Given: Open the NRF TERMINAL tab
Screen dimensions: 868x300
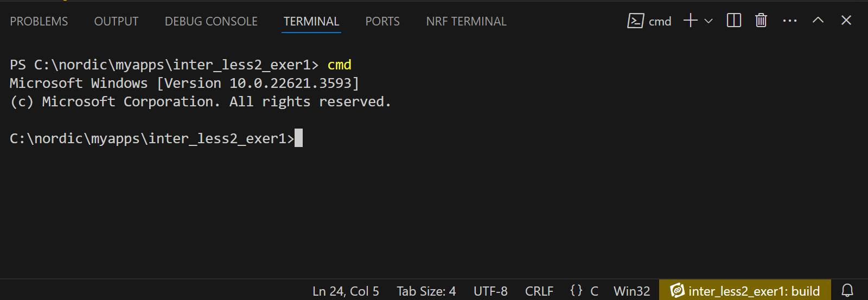Looking at the screenshot, I should (x=466, y=21).
